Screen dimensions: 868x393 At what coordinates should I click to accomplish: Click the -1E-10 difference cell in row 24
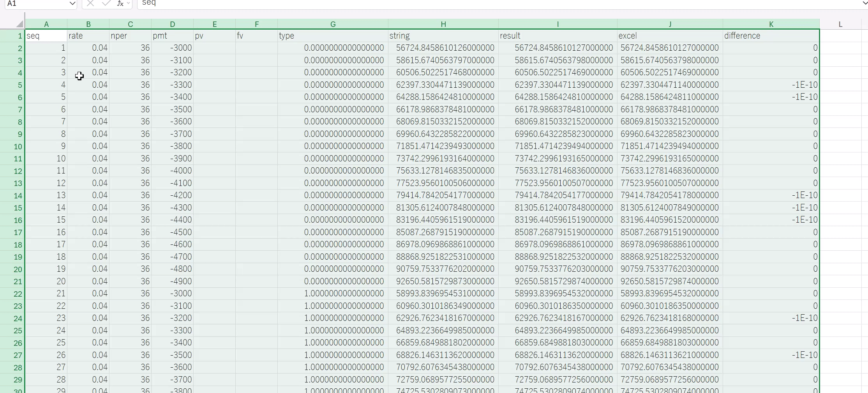pos(771,318)
